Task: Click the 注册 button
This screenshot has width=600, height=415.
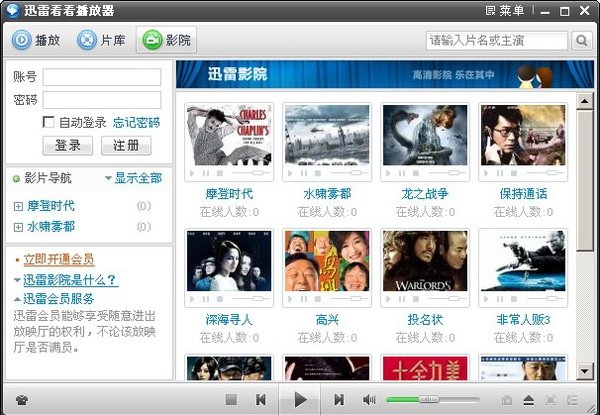Action: [x=126, y=146]
